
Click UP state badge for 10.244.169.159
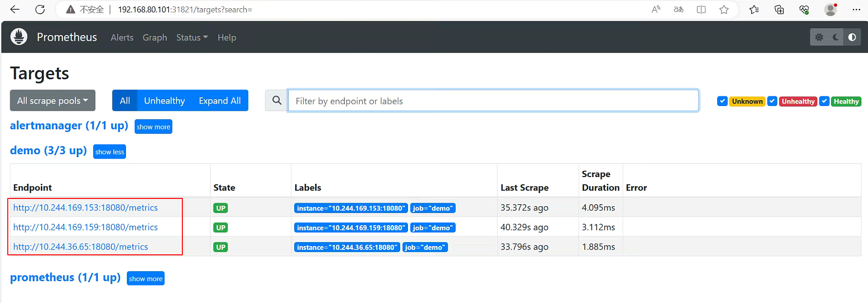221,228
